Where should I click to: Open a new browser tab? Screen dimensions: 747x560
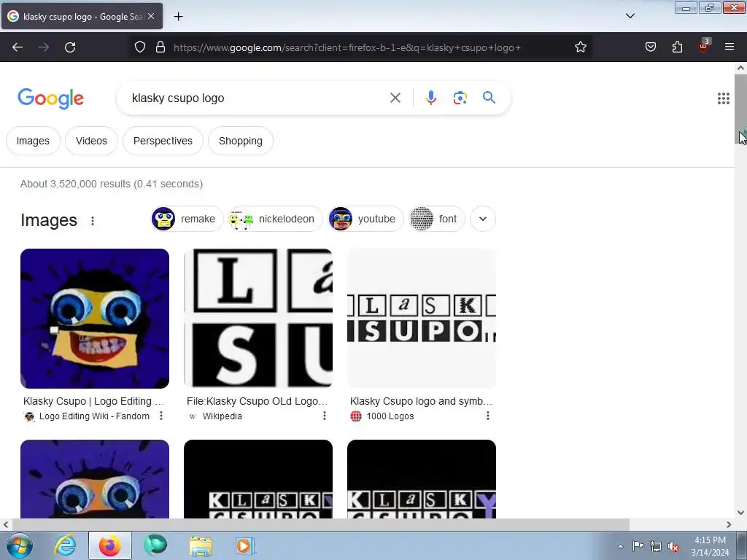[x=178, y=17]
